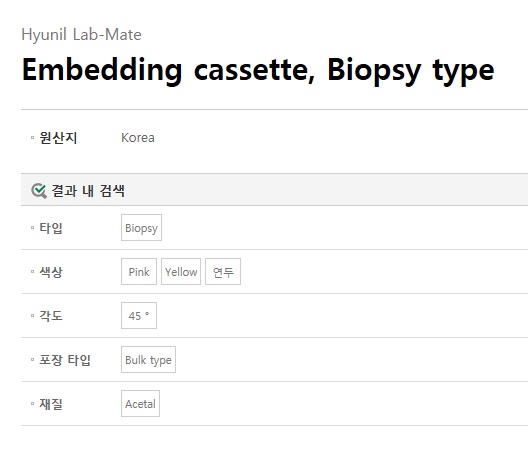Choose the 45 ° angle filter
The width and height of the screenshot is (528, 453).
(139, 316)
